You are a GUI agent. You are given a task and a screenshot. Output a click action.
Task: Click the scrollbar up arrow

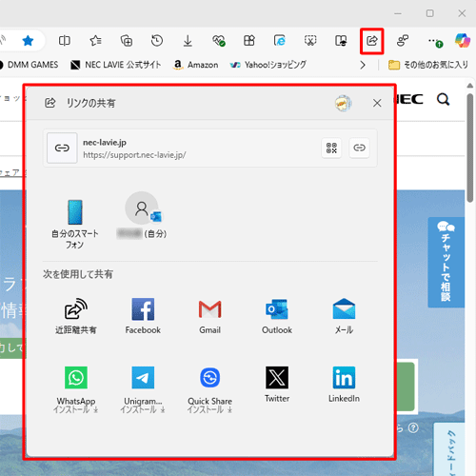pos(470,86)
